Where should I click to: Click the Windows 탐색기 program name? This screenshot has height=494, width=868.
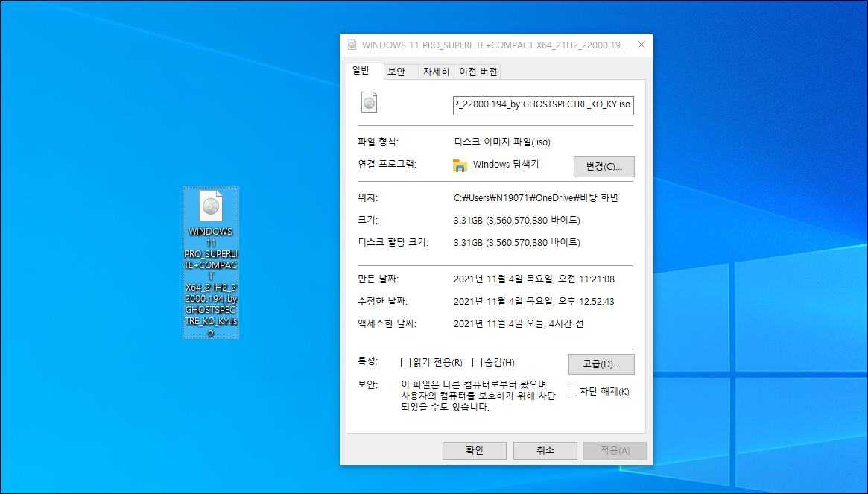point(505,165)
